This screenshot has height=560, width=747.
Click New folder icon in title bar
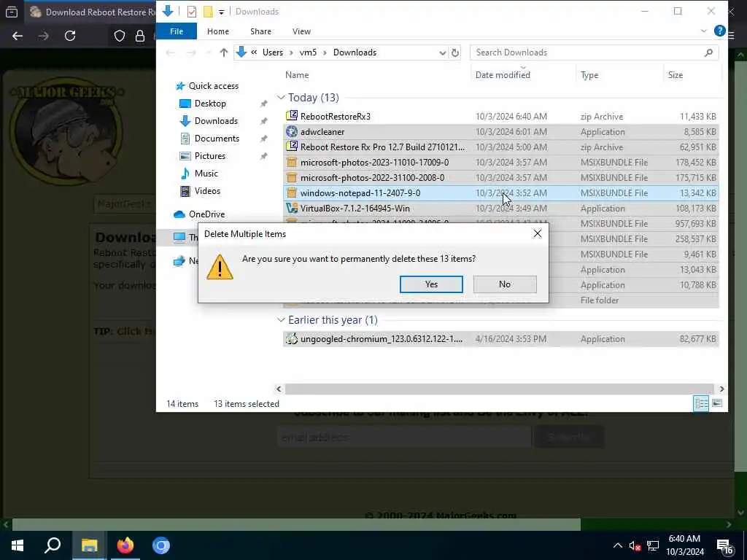tap(208, 12)
